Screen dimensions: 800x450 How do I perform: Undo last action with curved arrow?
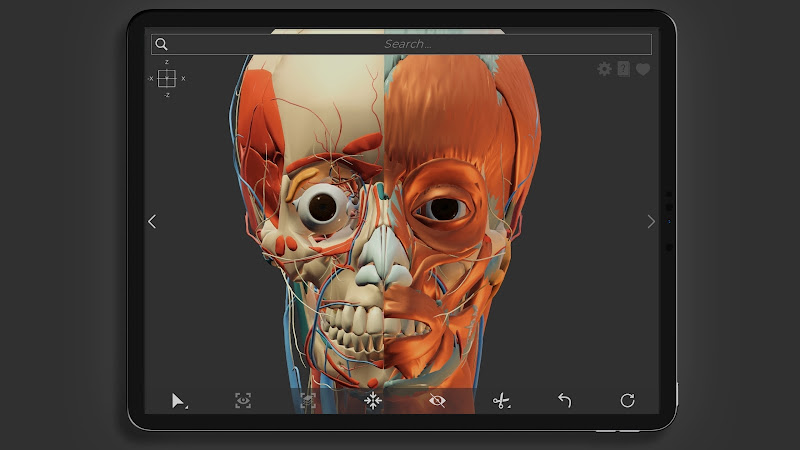tap(564, 401)
